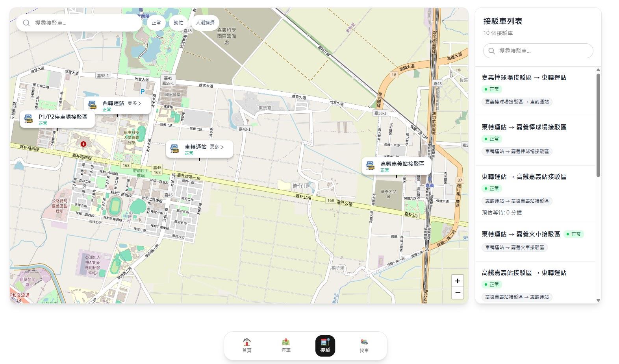Expand 更多 on the 西轉運站 marker
This screenshot has width=619, height=364.
pyautogui.click(x=134, y=103)
